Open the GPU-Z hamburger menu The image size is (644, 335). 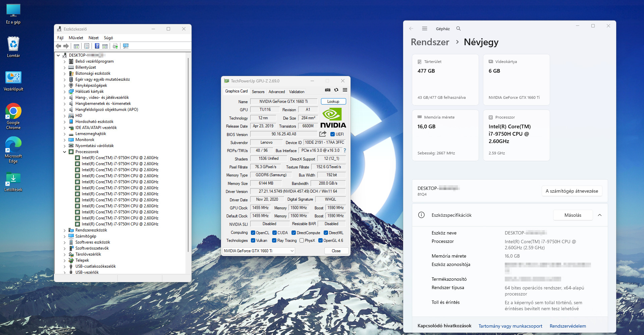[345, 90]
